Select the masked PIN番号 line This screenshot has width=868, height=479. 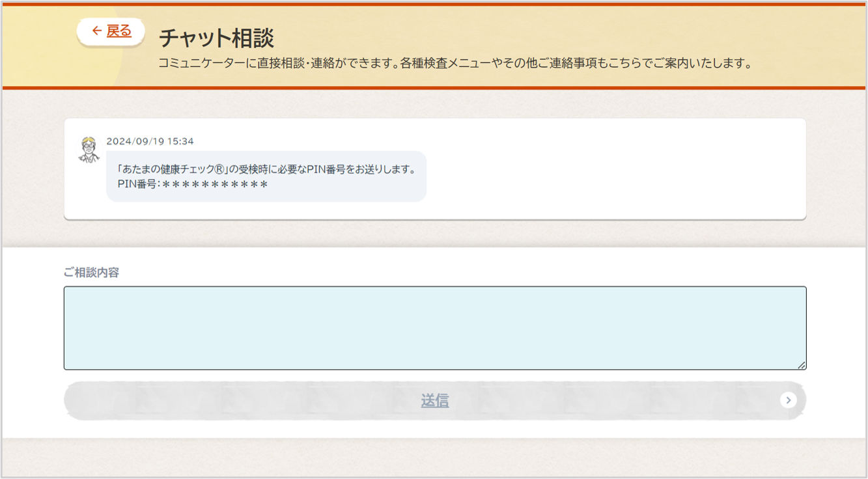click(x=193, y=184)
